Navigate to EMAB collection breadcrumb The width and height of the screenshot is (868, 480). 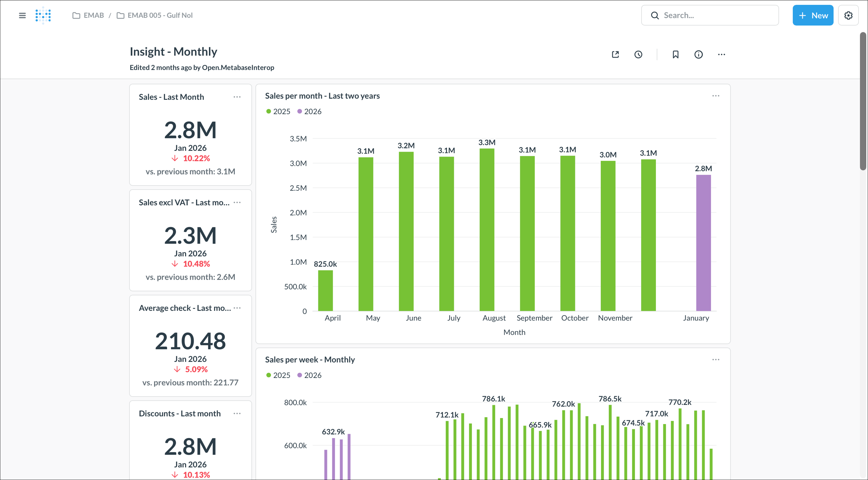tap(88, 15)
